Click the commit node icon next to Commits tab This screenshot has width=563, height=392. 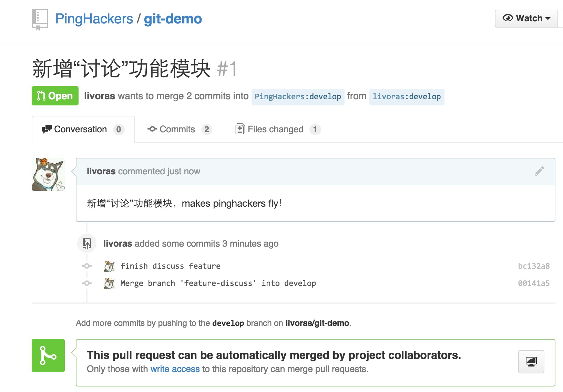coord(153,129)
